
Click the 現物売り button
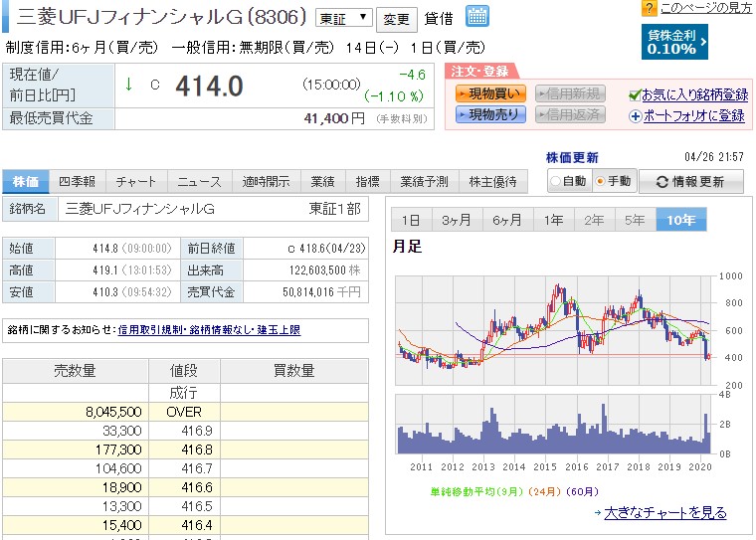[x=490, y=114]
